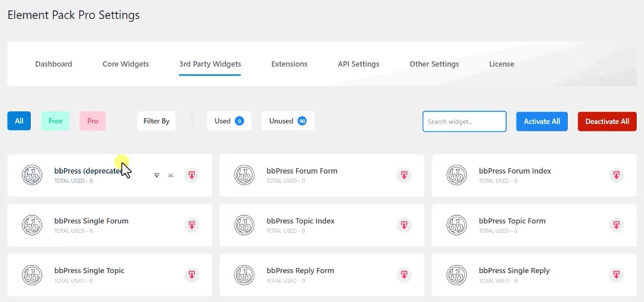Open video tutorial icon on bbPress (deprecated)
The height and width of the screenshot is (302, 644).
[x=171, y=175]
